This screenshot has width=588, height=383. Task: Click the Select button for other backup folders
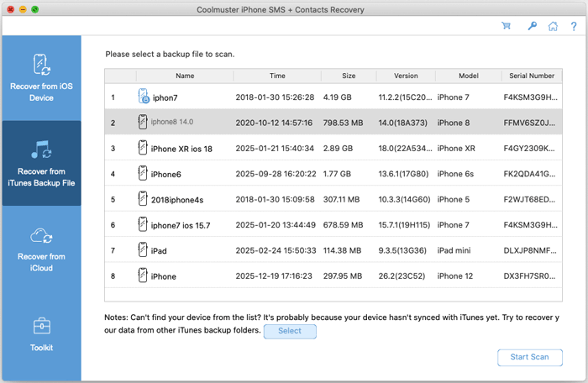290,331
